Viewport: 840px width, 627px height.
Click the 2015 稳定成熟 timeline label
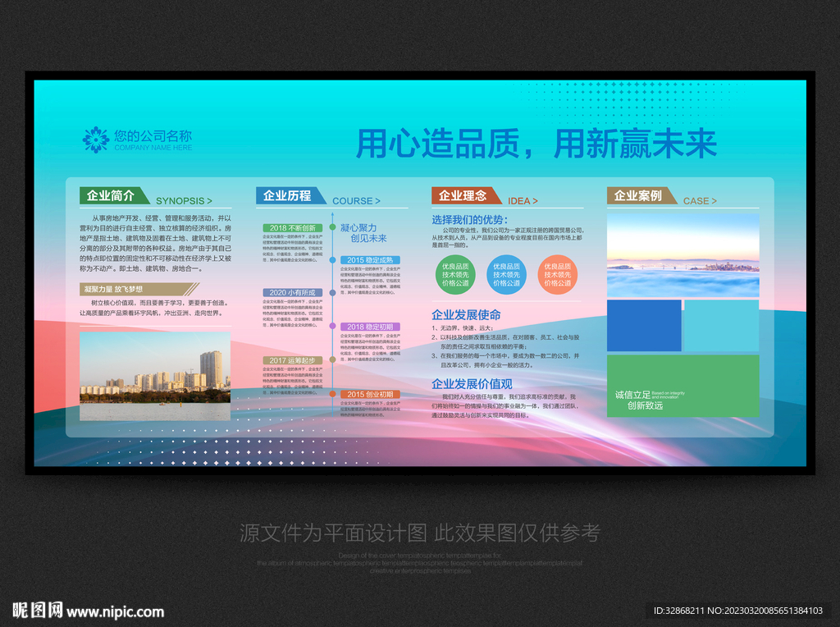pyautogui.click(x=370, y=260)
